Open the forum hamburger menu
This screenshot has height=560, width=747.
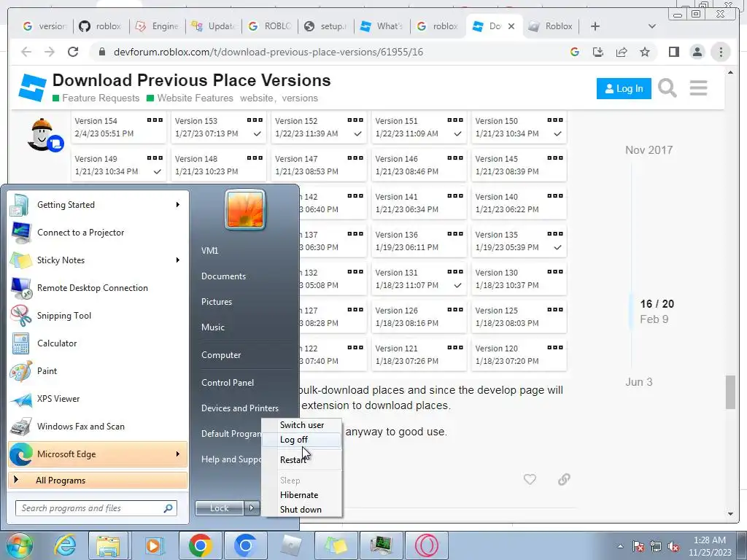coord(698,88)
